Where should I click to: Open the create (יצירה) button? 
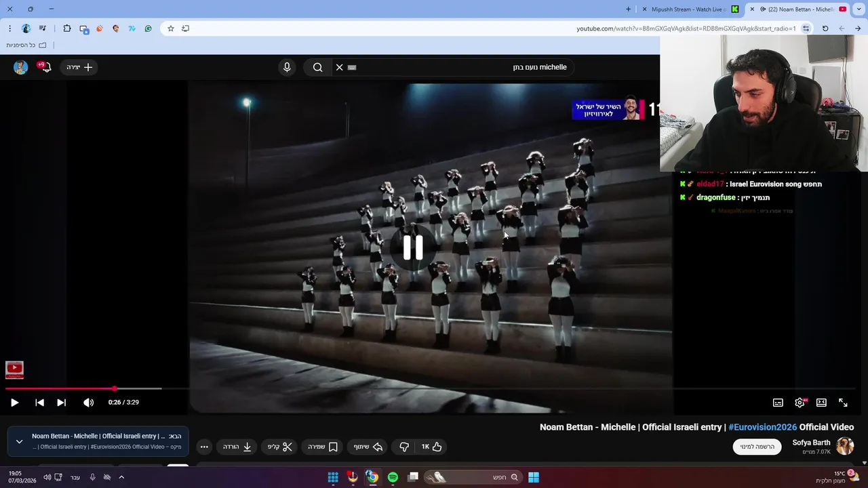click(79, 67)
